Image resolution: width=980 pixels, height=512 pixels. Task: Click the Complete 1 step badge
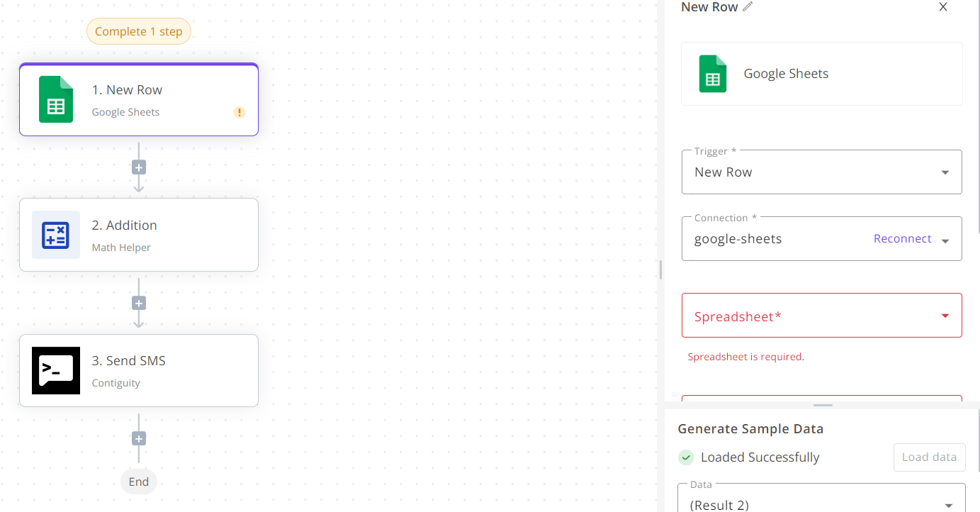139,31
